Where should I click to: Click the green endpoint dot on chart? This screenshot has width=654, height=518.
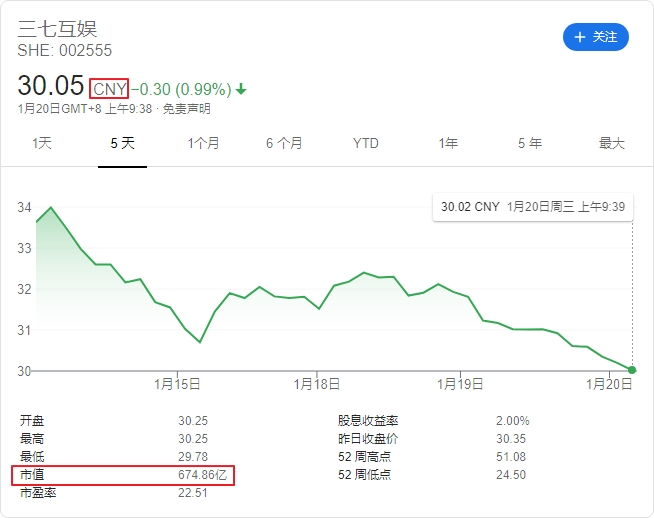632,370
